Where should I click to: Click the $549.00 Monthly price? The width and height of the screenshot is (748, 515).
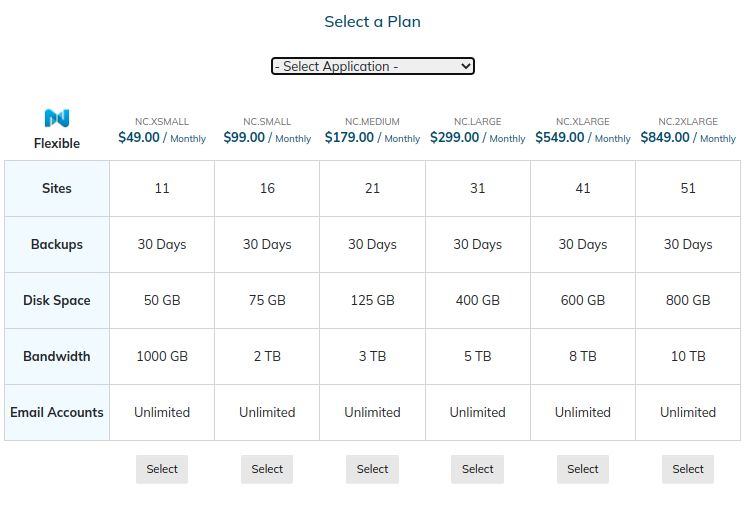pos(582,138)
